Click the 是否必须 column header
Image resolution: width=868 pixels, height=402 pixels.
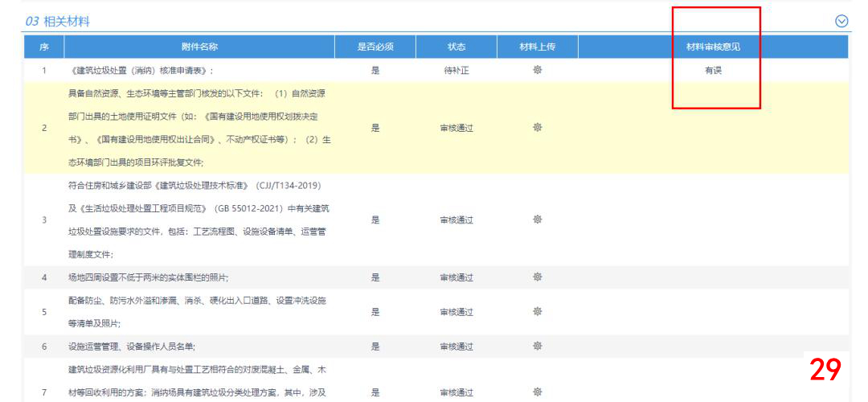click(375, 47)
